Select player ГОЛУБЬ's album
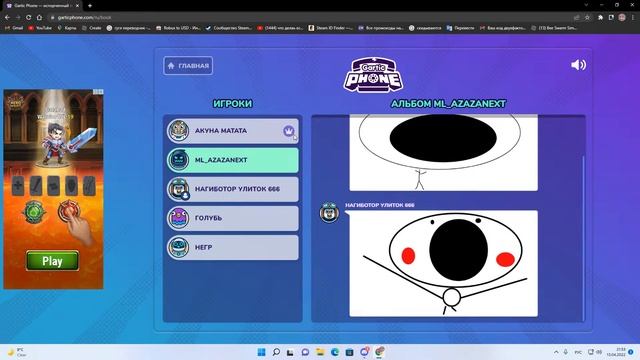Image resolution: width=640 pixels, height=360 pixels. (233, 218)
